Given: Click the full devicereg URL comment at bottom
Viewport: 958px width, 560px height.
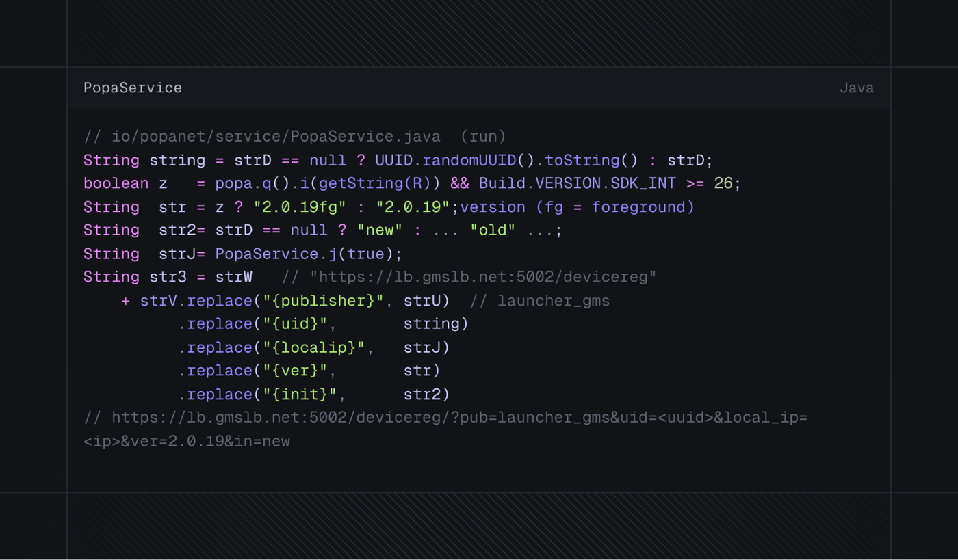Looking at the screenshot, I should pyautogui.click(x=445, y=418).
